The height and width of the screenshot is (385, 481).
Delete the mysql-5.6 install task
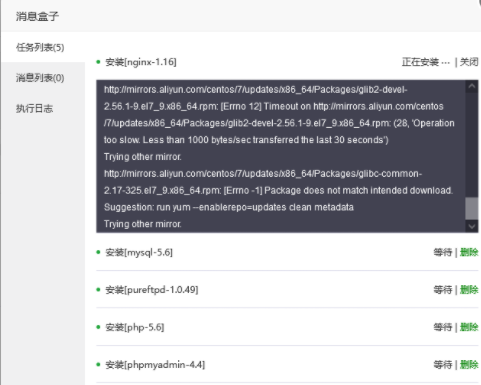(469, 252)
